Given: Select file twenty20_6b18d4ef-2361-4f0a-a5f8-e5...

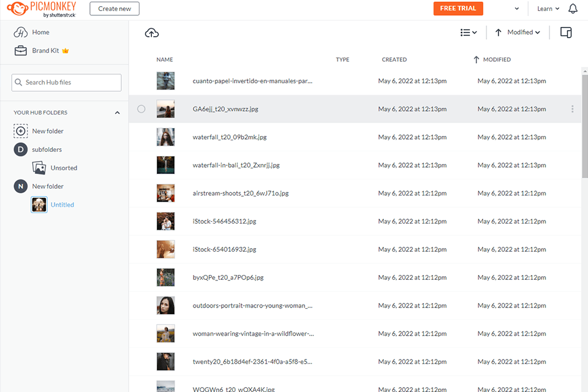Looking at the screenshot, I should pos(252,362).
